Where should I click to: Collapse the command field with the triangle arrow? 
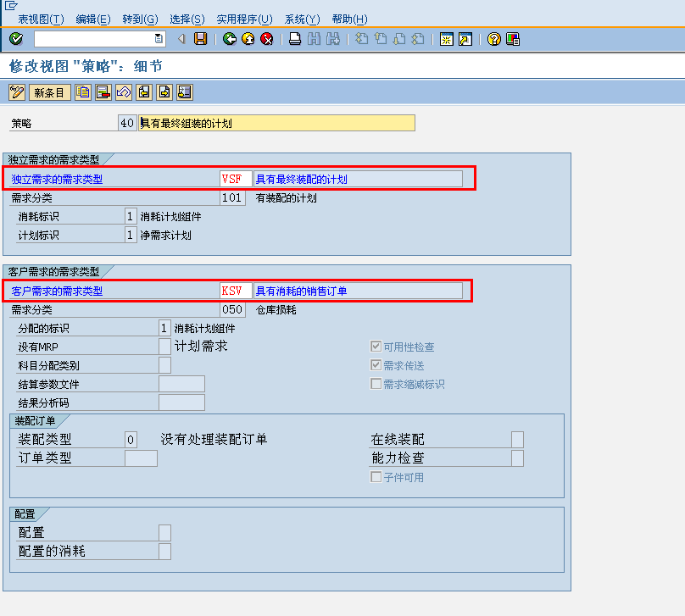181,39
